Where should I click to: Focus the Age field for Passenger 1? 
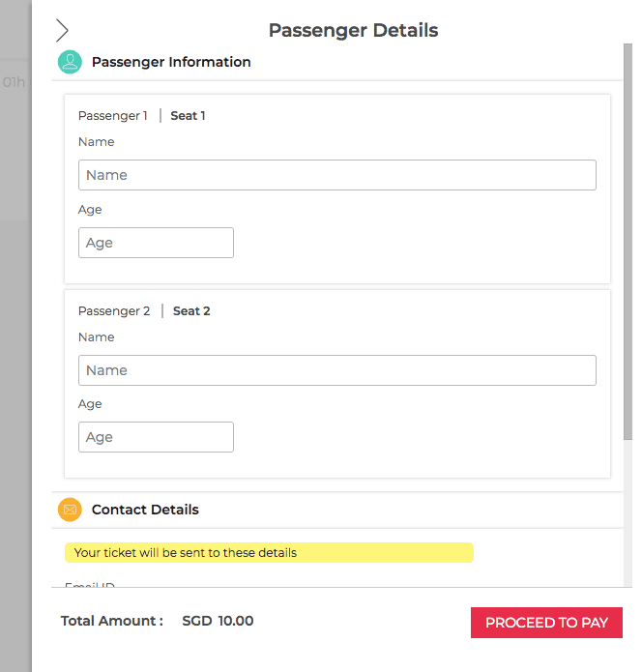(x=156, y=243)
